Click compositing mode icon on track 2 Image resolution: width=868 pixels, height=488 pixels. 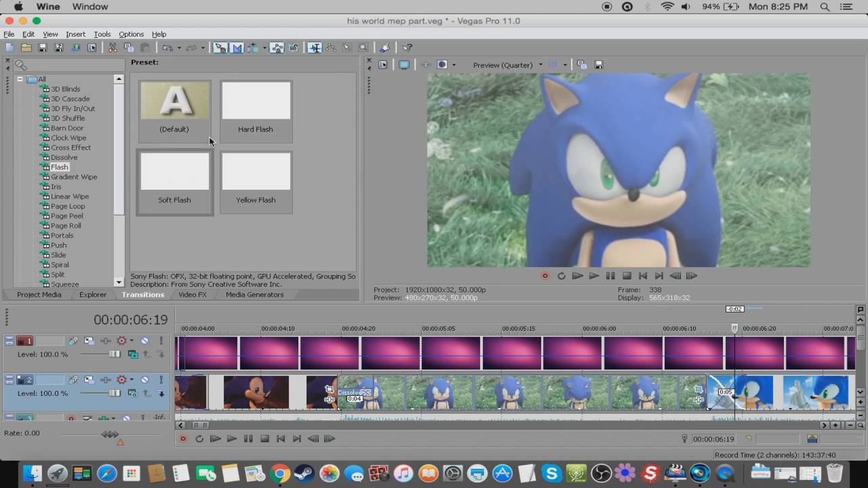[133, 393]
